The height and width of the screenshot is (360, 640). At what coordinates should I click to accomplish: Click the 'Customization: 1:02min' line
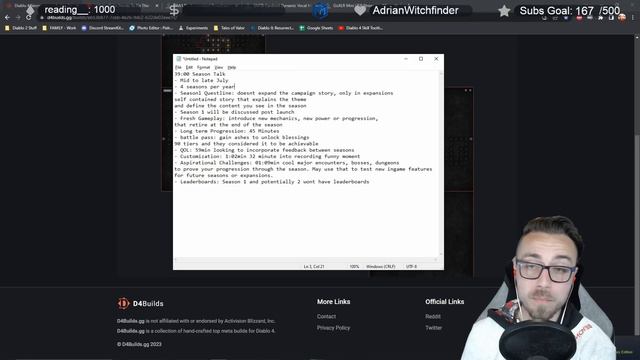[267, 156]
